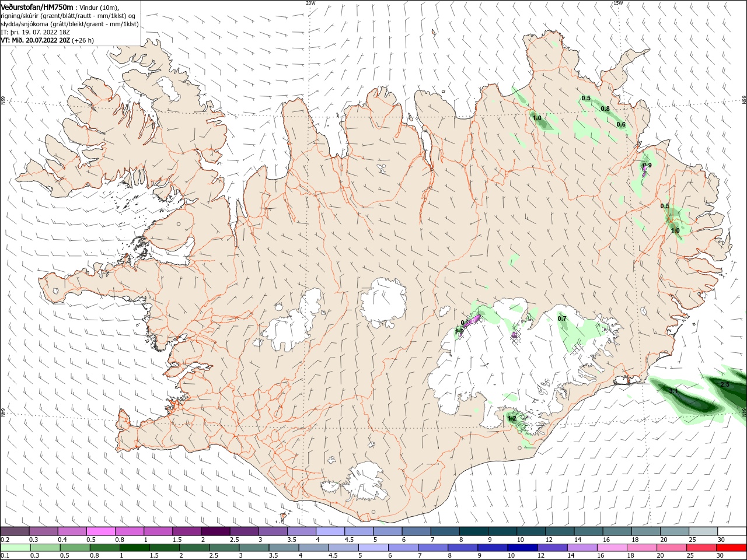747x560 pixels.
Task: Click the 20W longitude label at the top edge
Action: click(310, 3)
